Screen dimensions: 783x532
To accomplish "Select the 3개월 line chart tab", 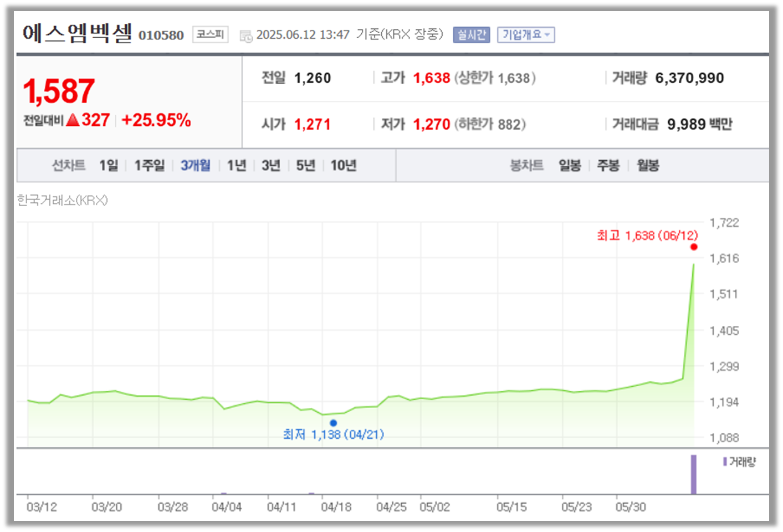I will [x=196, y=165].
